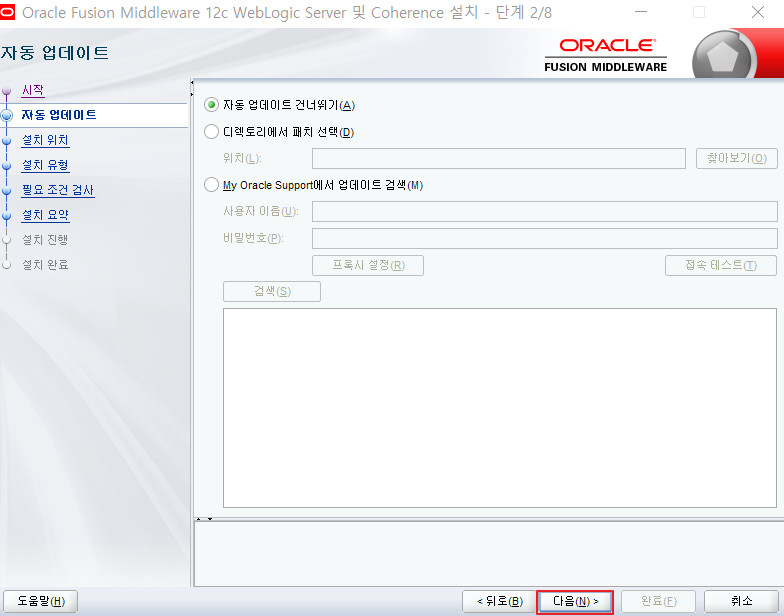This screenshot has width=784, height=616.
Task: Close the installer window
Action: tap(758, 12)
